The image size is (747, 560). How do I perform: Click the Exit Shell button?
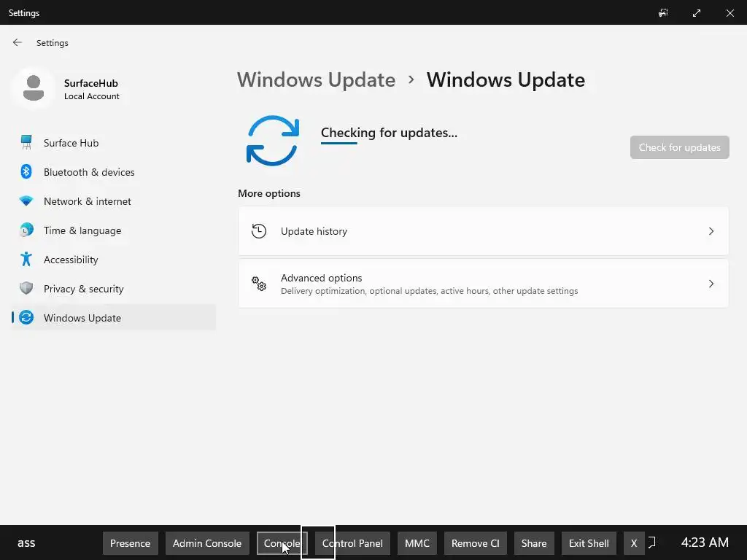[589, 543]
